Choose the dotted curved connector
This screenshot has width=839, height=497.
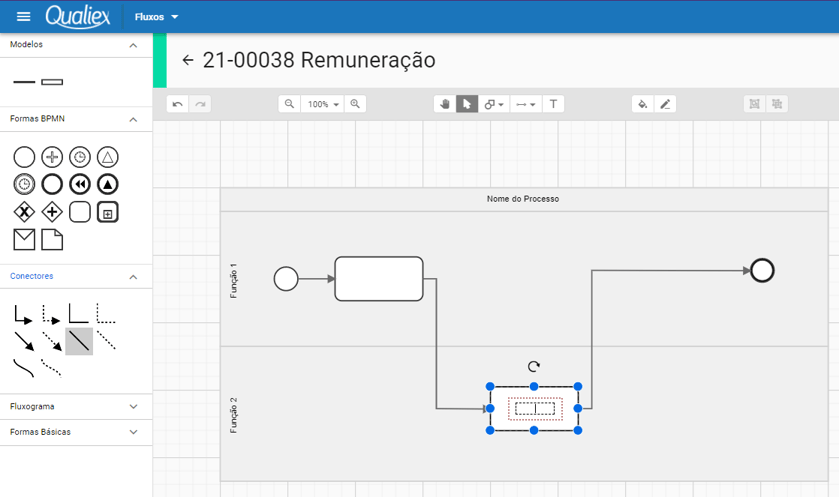pos(51,368)
